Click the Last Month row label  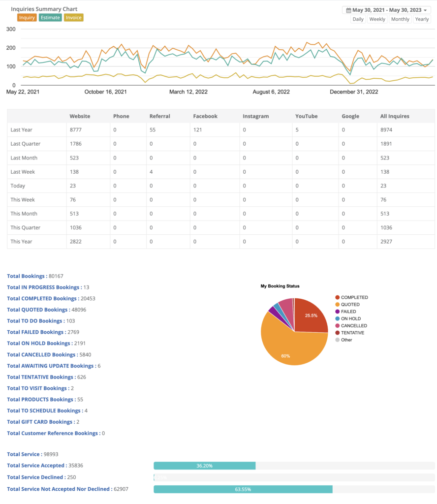tap(24, 158)
